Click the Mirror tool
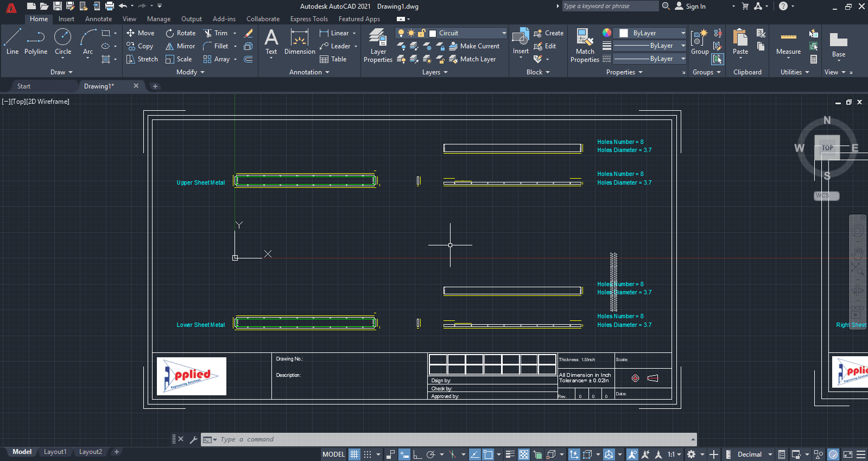This screenshot has height=461, width=868. point(180,46)
